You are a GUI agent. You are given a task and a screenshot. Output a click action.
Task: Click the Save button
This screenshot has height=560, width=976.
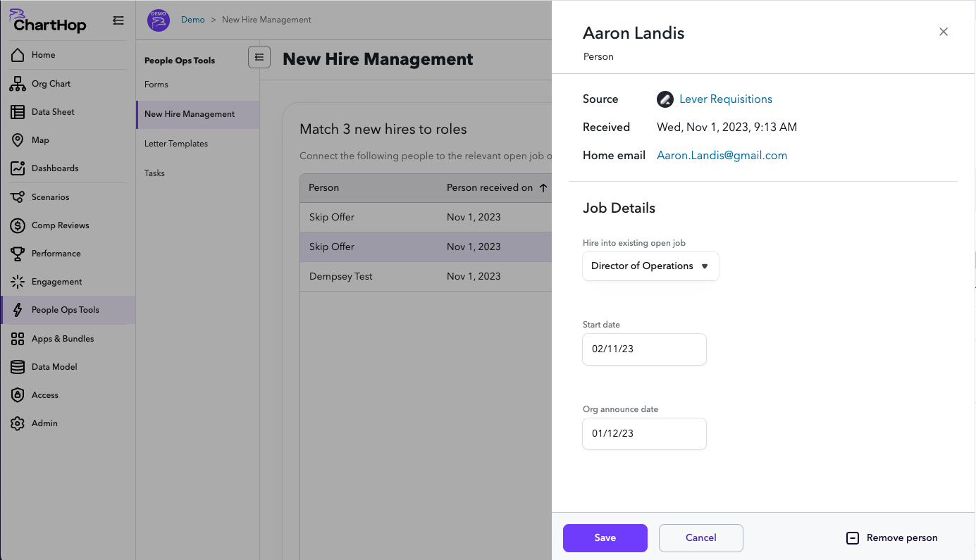605,537
